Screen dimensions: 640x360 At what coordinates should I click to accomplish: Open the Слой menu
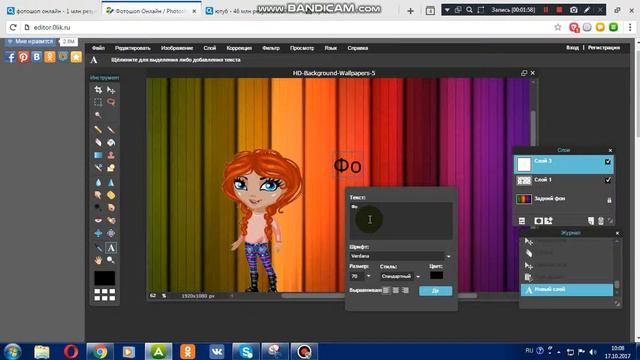[x=210, y=48]
